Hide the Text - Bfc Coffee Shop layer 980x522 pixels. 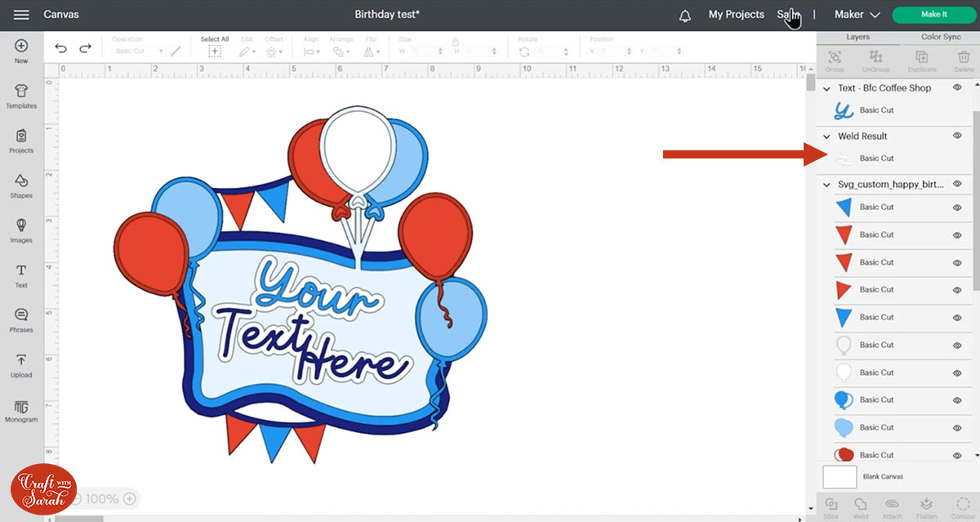(x=957, y=87)
